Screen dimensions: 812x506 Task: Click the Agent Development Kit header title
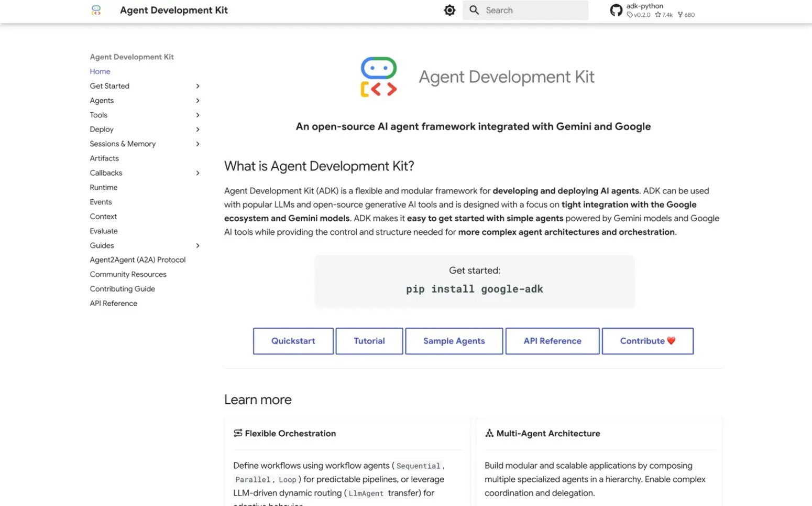(174, 10)
